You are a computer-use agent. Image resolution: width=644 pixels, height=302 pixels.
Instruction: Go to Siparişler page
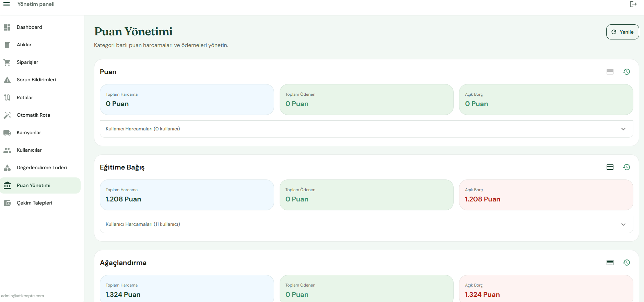click(40, 62)
